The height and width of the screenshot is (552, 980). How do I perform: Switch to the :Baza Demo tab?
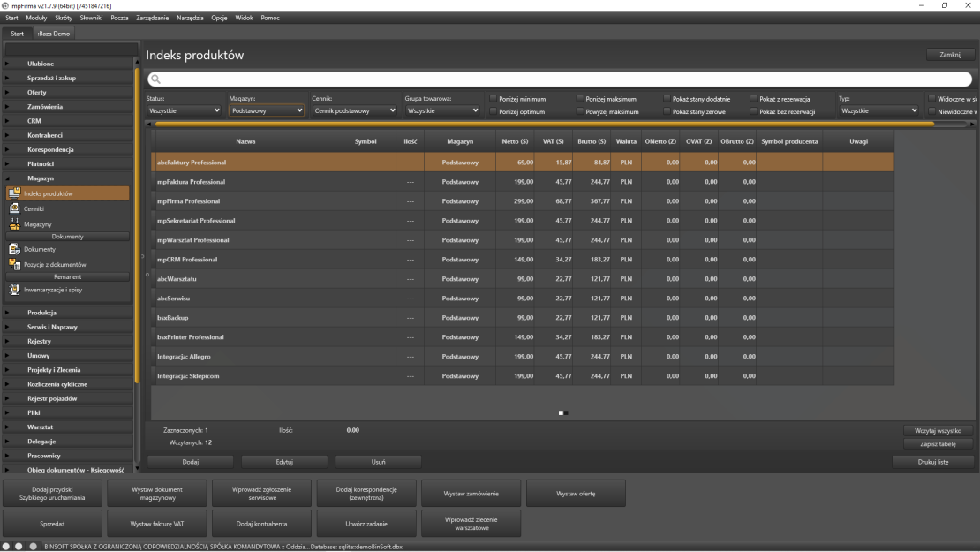[54, 34]
